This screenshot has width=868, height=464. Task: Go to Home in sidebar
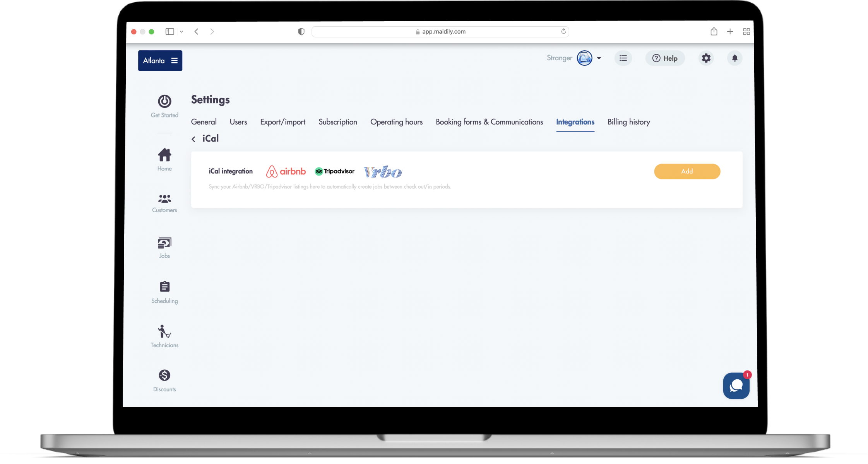(x=164, y=155)
